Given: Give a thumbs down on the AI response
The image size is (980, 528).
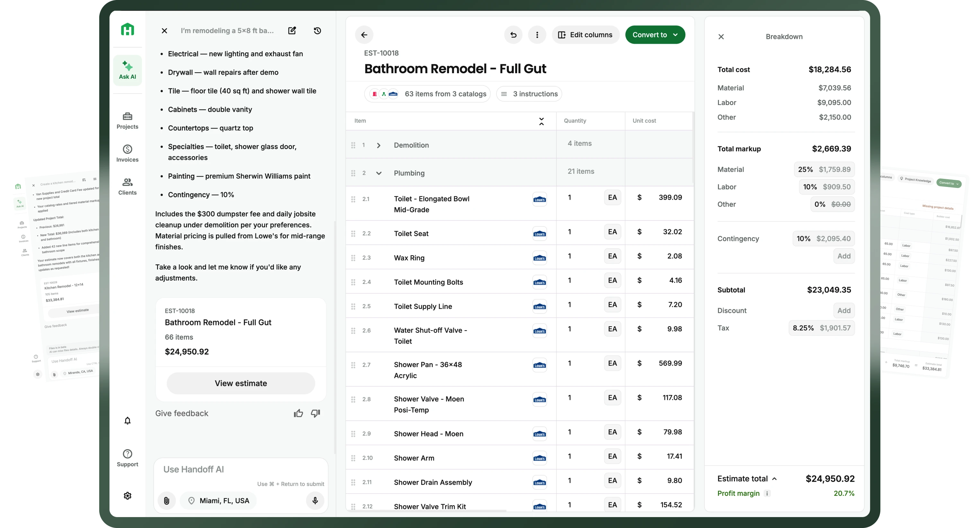Looking at the screenshot, I should coord(315,413).
